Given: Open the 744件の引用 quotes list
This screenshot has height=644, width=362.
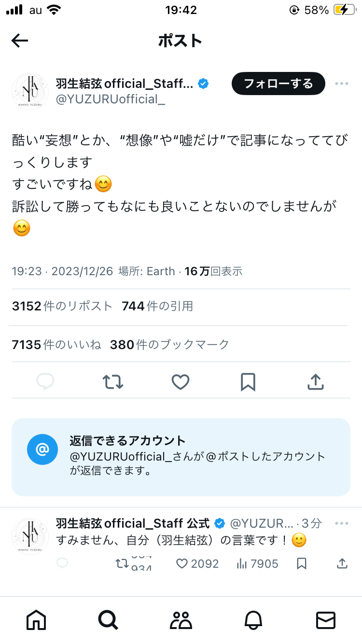Looking at the screenshot, I should tap(157, 306).
